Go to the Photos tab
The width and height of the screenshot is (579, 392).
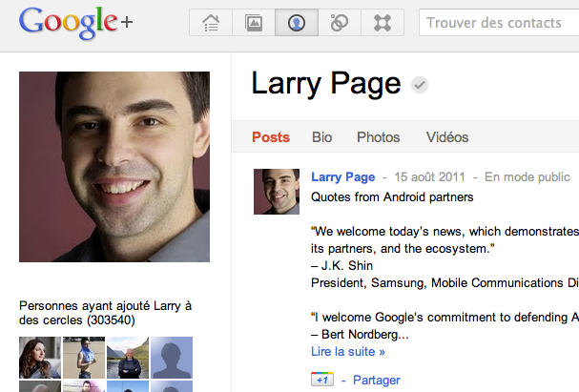[x=378, y=137]
